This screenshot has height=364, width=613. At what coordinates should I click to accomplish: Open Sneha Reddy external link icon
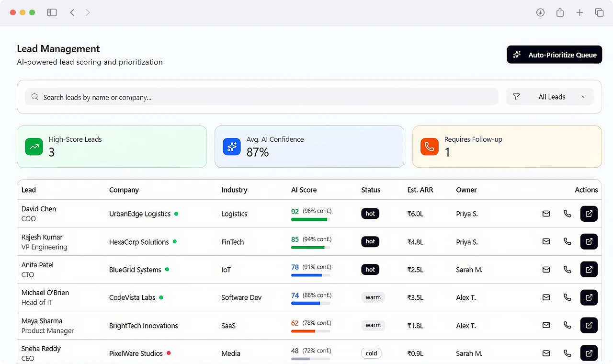[589, 353]
